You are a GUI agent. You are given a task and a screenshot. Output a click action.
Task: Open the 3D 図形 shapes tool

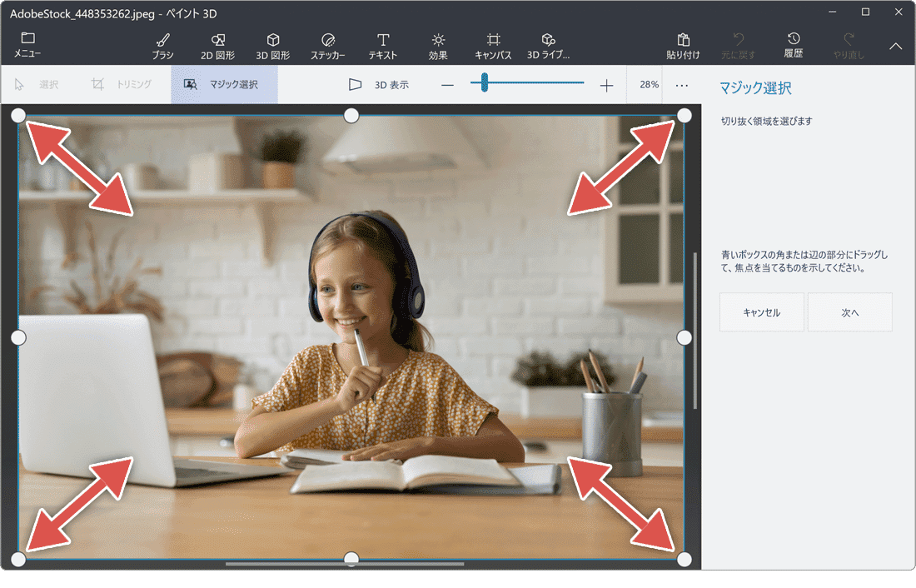pos(272,46)
